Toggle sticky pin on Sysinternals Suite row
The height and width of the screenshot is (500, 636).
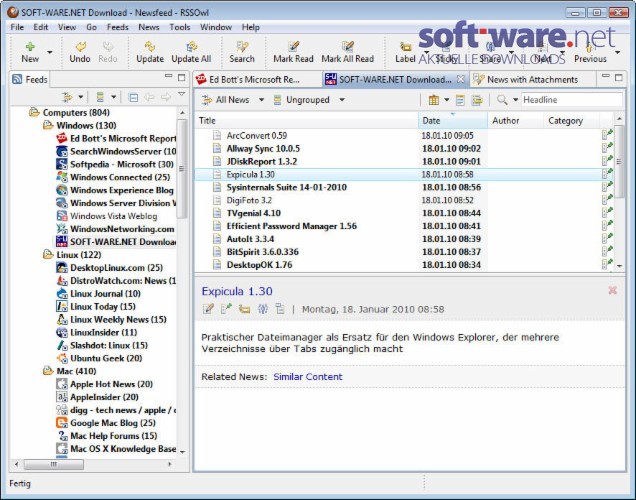[x=607, y=187]
